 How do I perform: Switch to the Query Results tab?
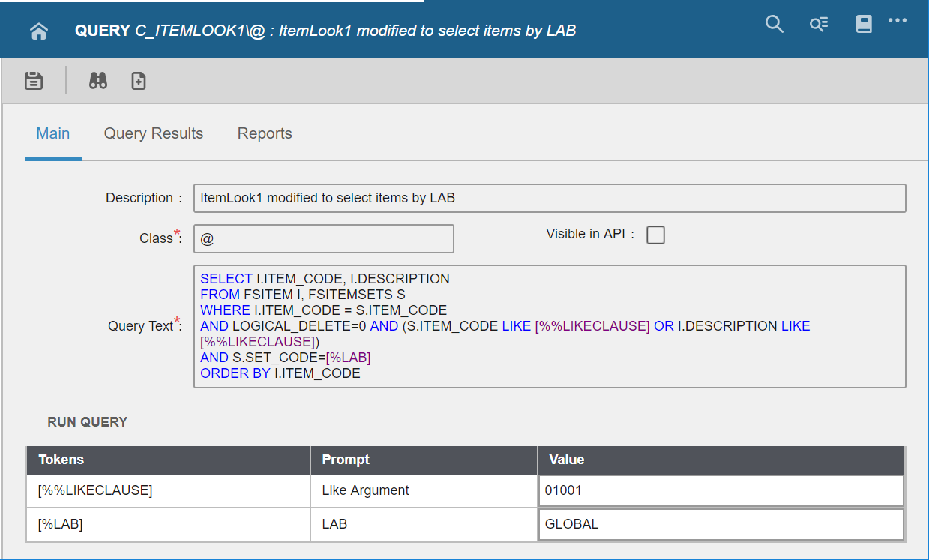point(154,134)
